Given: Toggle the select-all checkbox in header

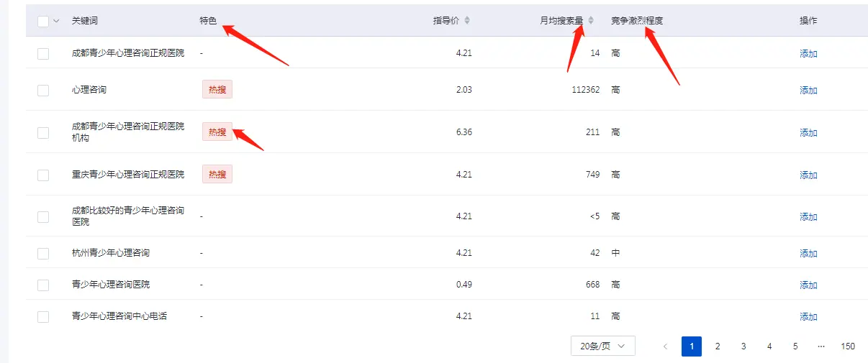Looking at the screenshot, I should click(43, 22).
